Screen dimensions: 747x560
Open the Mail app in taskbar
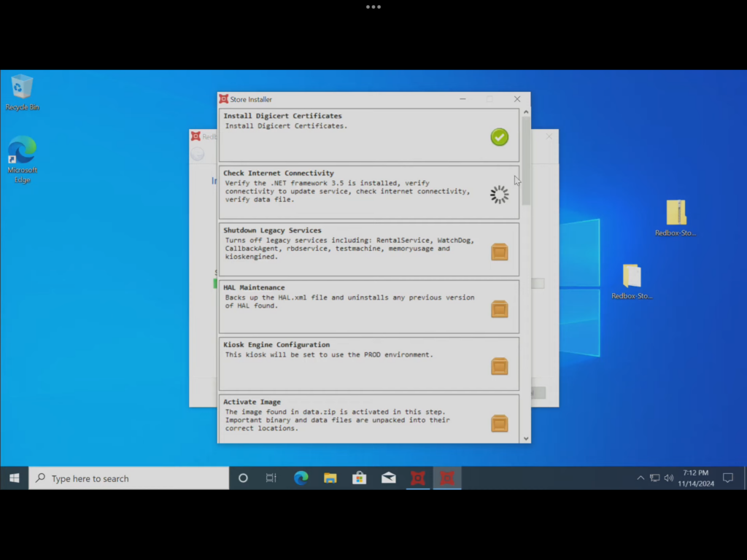(x=389, y=478)
